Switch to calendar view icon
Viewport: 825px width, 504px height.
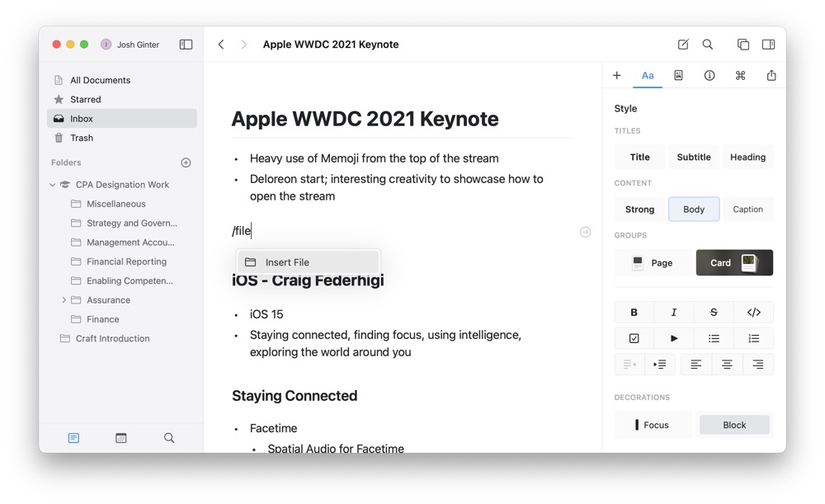[x=121, y=438]
